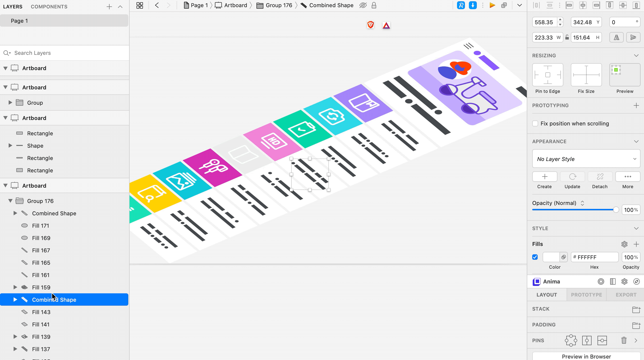
Task: Uncheck the FFFFFF fill checkbox
Action: pyautogui.click(x=535, y=257)
